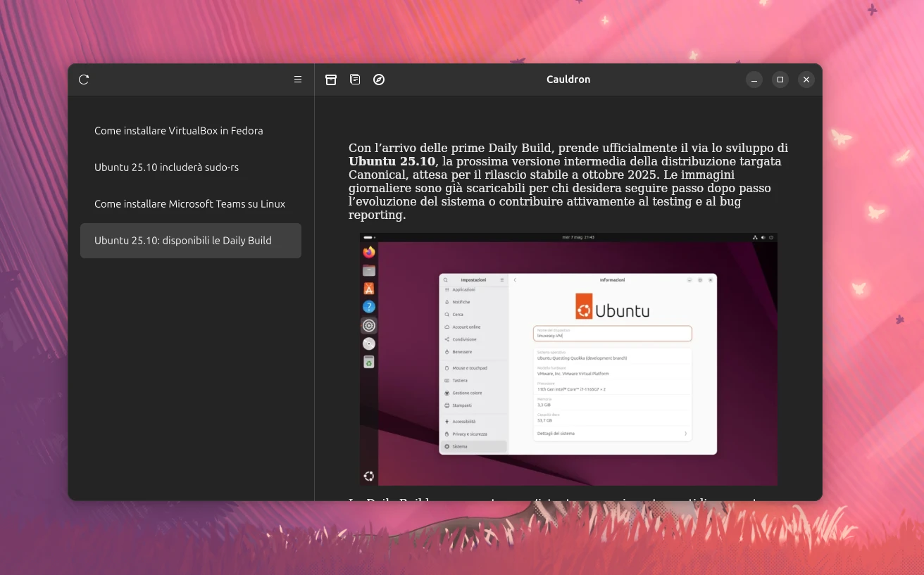Open 'Come installare VirtualBox in Fedora' article
924x575 pixels.
[179, 131]
